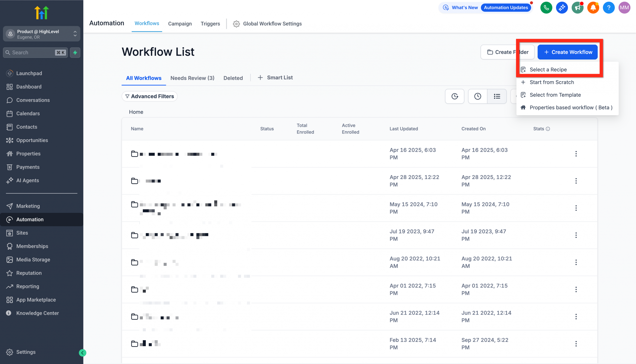Screen dimensions: 636x364
Task: Click the blue AI sparkles icon
Action: pyautogui.click(x=562, y=7)
